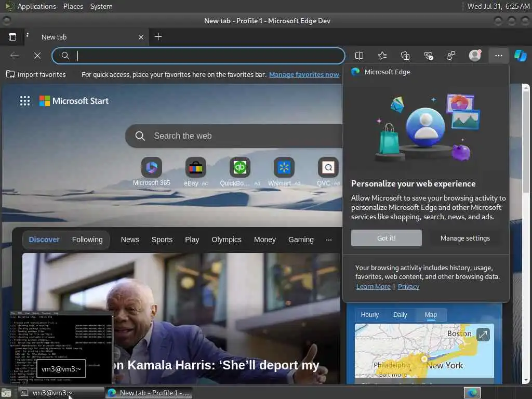Open the QVC shortcut tile
532x399 pixels.
[328, 171]
